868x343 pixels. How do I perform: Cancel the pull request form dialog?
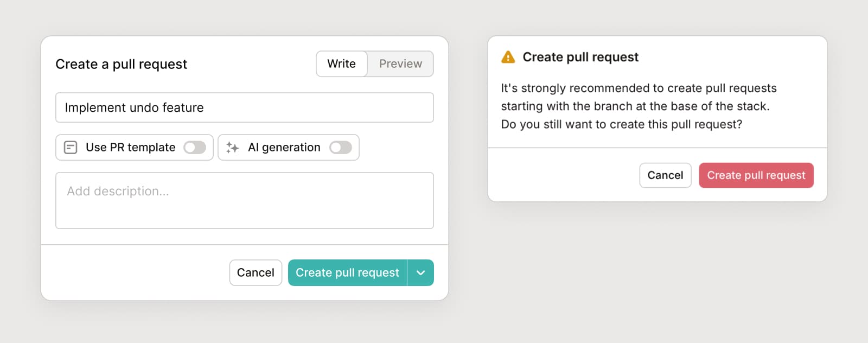point(256,272)
